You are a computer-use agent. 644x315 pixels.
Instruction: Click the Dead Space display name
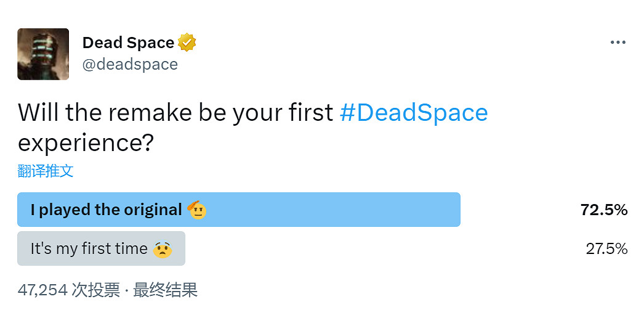click(x=128, y=43)
